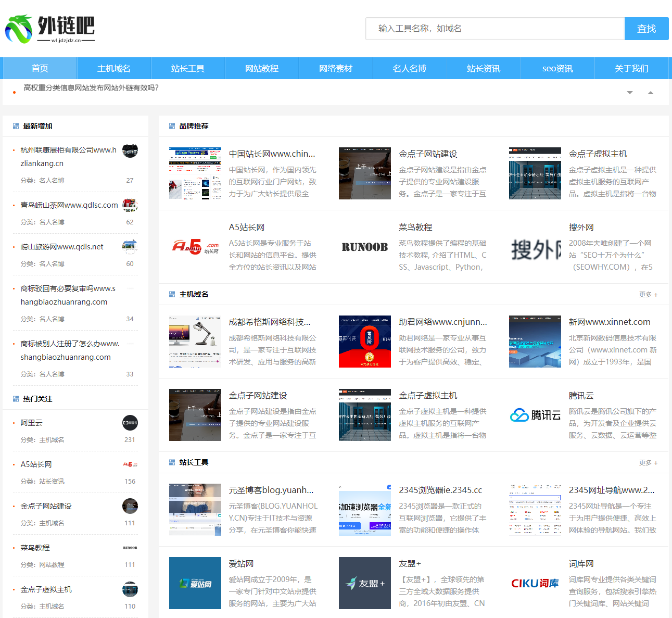Click the 外链吧 site logo
Viewport: 672px width, 618px height.
click(50, 29)
